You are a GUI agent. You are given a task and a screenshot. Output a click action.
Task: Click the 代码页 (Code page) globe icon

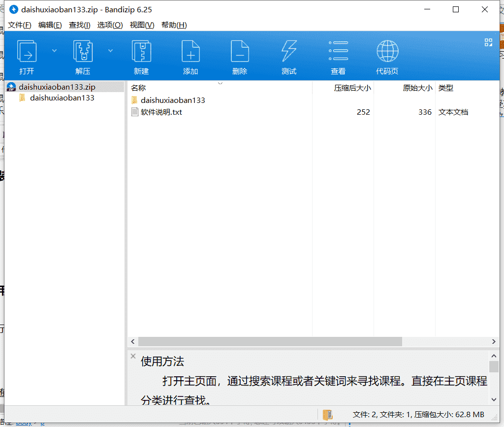tap(387, 51)
